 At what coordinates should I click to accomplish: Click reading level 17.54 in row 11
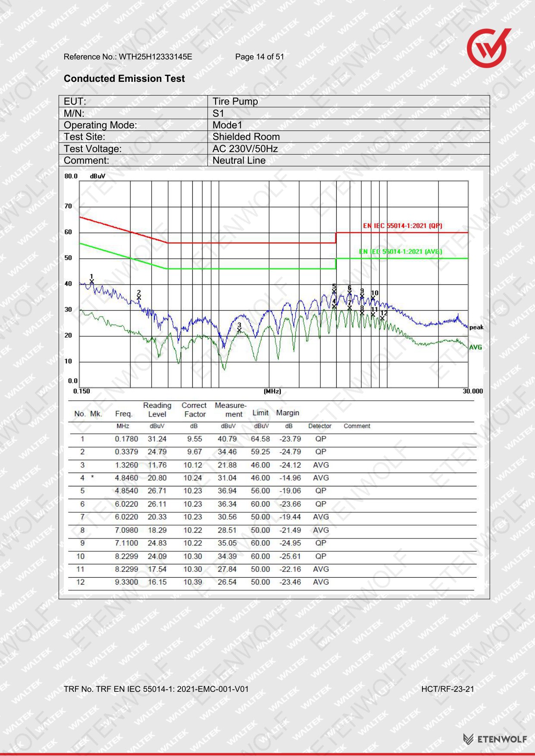[157, 569]
